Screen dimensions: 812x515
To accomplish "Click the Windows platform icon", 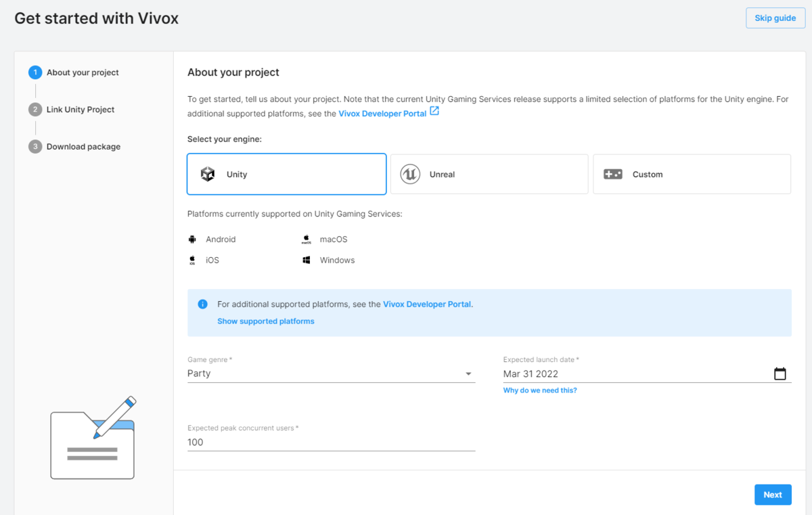I will tap(307, 260).
